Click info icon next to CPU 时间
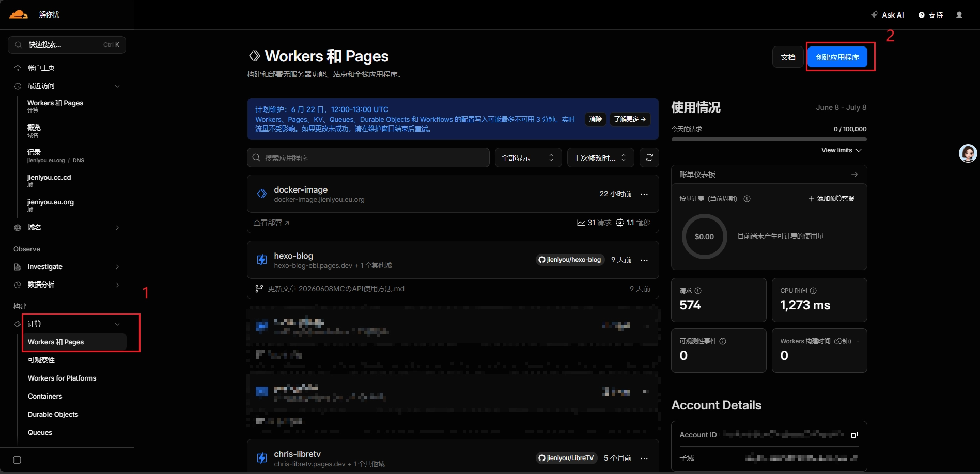 click(813, 291)
